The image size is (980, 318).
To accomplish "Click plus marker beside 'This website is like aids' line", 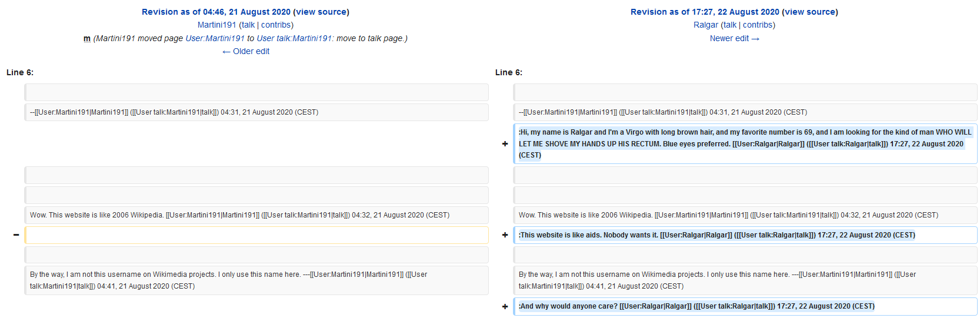I will point(505,235).
